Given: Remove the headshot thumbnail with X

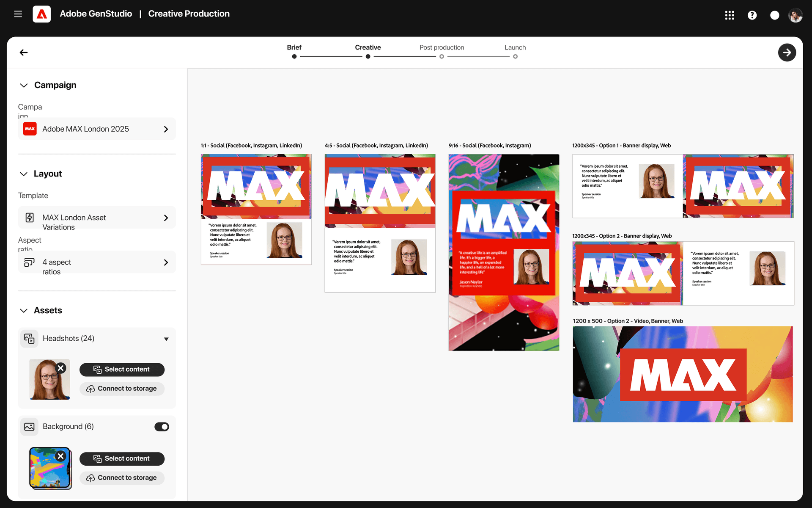Looking at the screenshot, I should tap(61, 368).
